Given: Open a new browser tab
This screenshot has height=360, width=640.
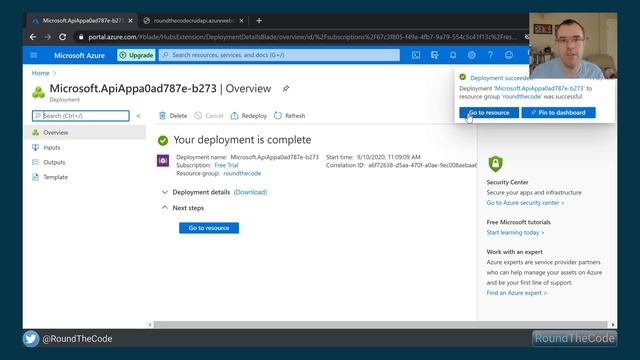Looking at the screenshot, I should [259, 21].
